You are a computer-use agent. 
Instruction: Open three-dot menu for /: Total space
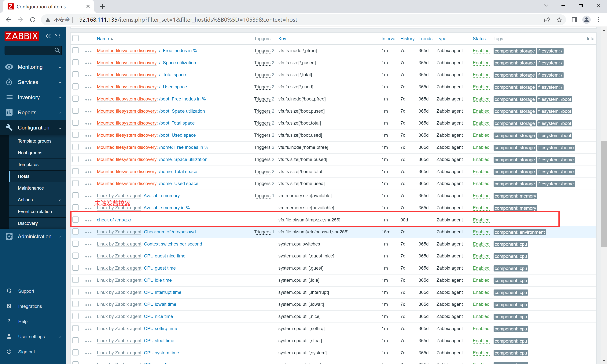click(x=88, y=75)
